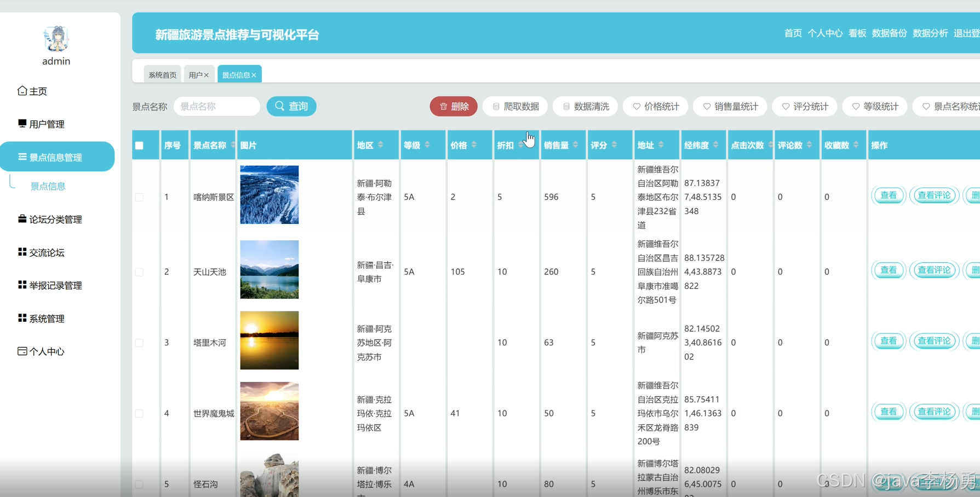Viewport: 980px width, 497px height.
Task: Close the 景点信息 tab
Action: tap(254, 75)
